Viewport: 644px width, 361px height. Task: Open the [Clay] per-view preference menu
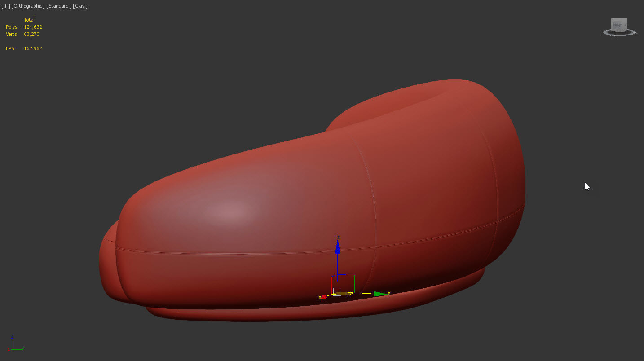tap(80, 6)
